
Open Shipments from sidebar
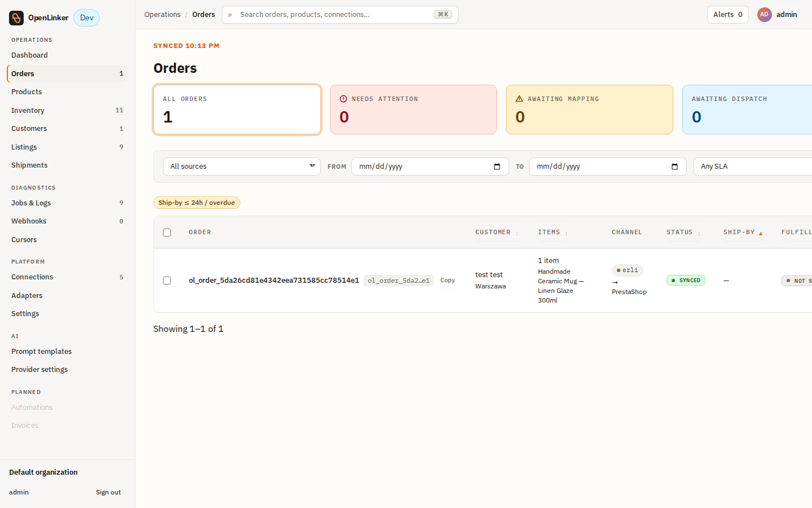coord(67,165)
